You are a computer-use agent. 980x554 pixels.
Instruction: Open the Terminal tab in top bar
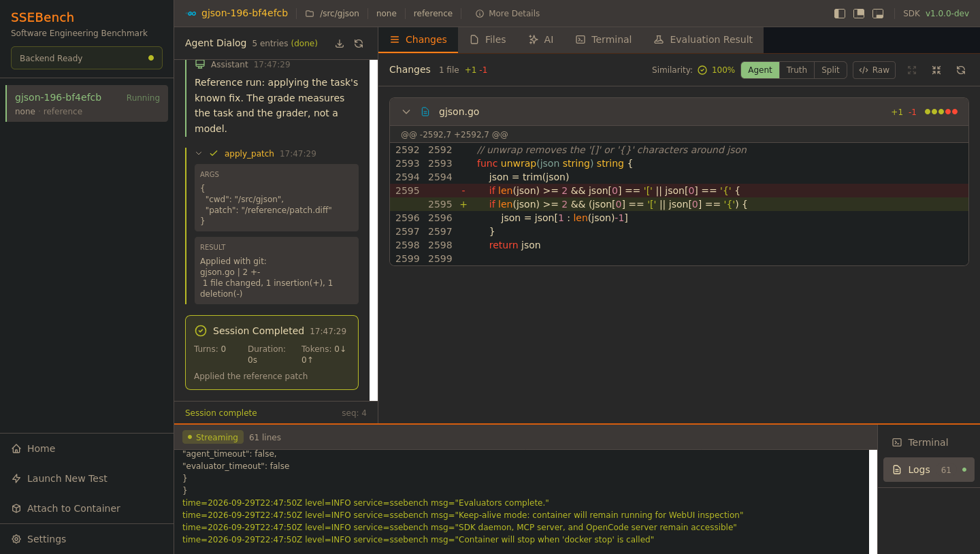tap(604, 39)
